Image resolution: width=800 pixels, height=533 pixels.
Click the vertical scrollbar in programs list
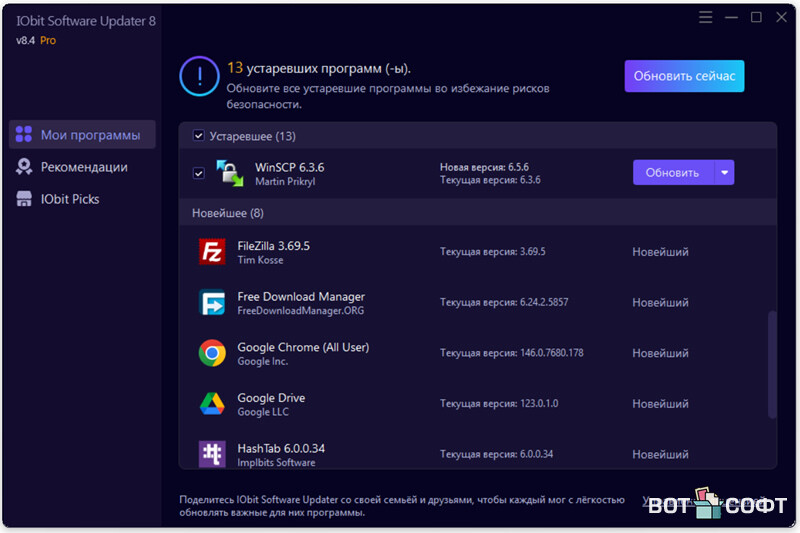771,365
